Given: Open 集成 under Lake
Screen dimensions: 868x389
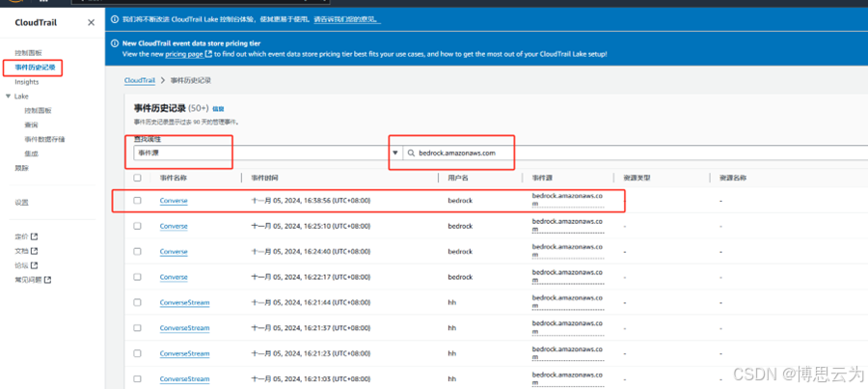Looking at the screenshot, I should click(31, 153).
